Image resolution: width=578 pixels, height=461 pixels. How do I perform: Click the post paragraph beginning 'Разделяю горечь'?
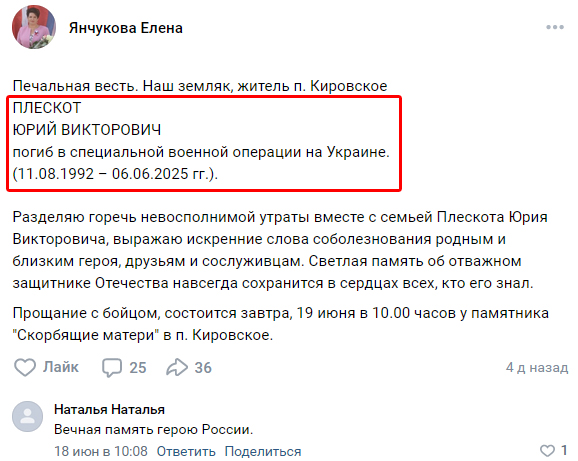[280, 250]
